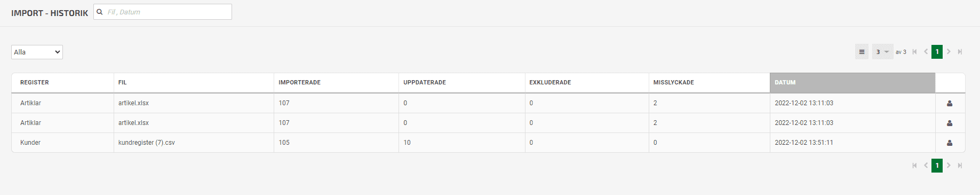Viewport: 980px width, 195px height.
Task: Select page 1 in bottom pagination
Action: pos(937,166)
